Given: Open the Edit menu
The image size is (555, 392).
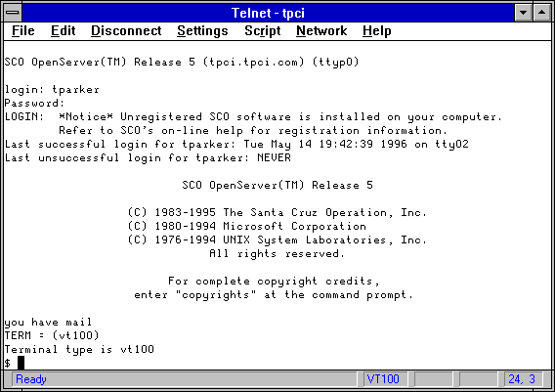Looking at the screenshot, I should (63, 31).
